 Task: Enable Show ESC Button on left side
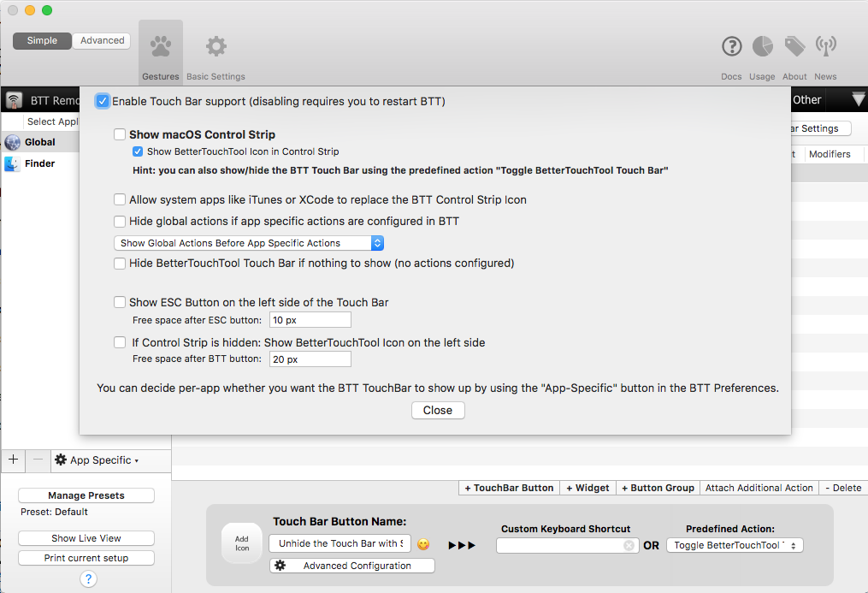[120, 302]
